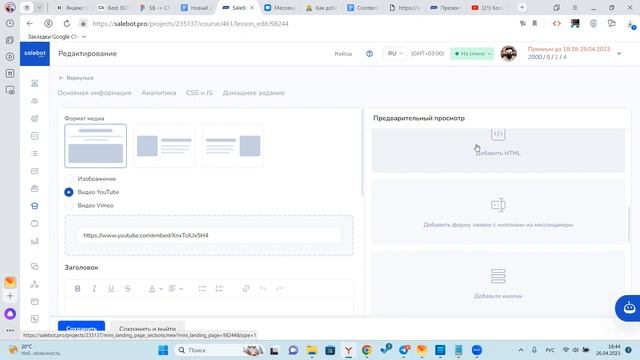Screen dimensions: 640x360
Task: Select the Видео Vimeo radio option
Action: [x=69, y=205]
